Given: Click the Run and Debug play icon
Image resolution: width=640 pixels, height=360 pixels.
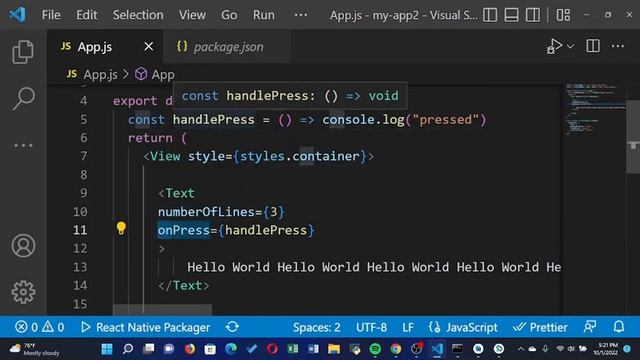Looking at the screenshot, I should pyautogui.click(x=555, y=46).
